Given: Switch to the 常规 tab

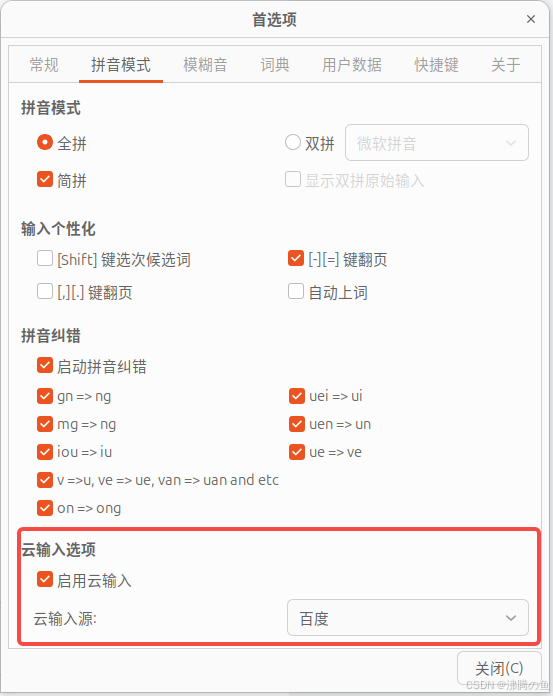Looking at the screenshot, I should [x=44, y=65].
